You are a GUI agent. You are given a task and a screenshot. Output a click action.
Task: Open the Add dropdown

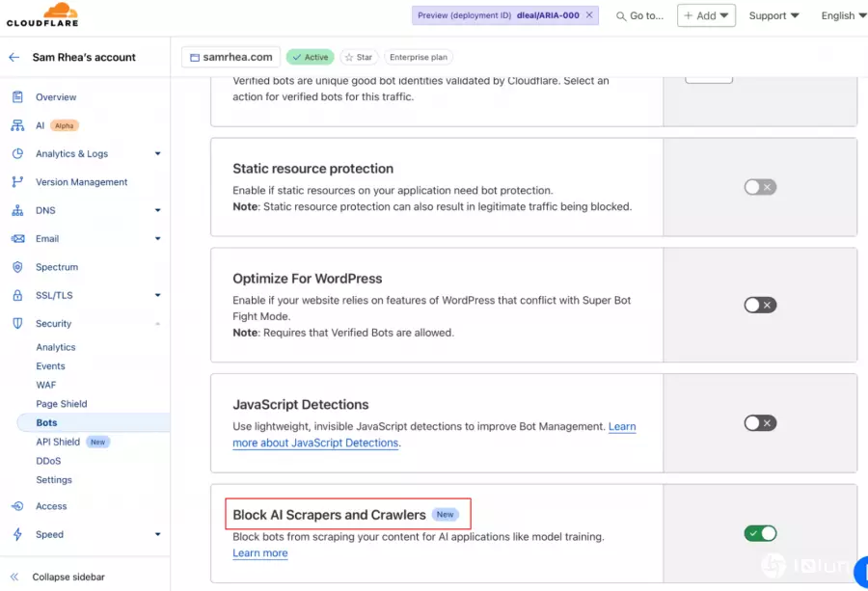pos(706,15)
